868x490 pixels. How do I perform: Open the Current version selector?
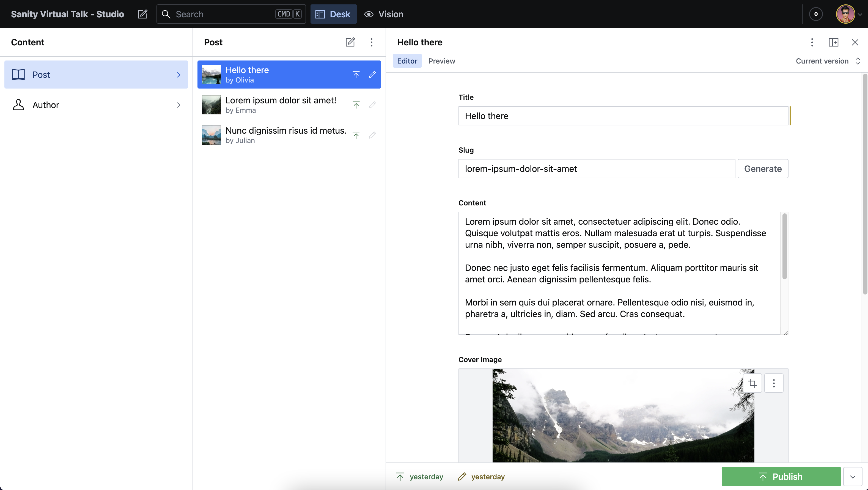tap(827, 61)
